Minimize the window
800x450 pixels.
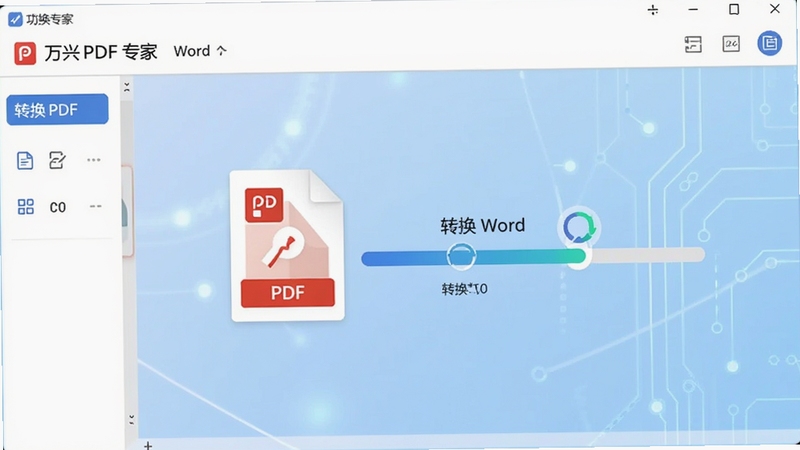pyautogui.click(x=693, y=10)
